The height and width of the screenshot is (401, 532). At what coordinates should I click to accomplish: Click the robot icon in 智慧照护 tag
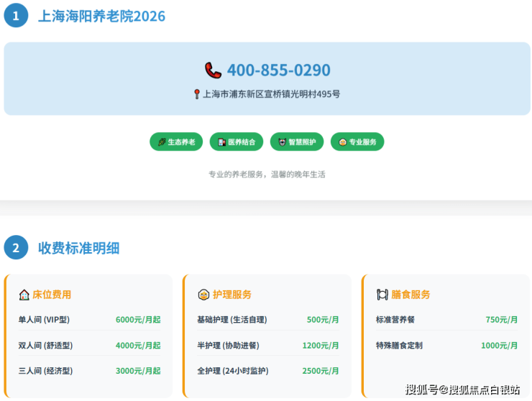pyautogui.click(x=282, y=142)
